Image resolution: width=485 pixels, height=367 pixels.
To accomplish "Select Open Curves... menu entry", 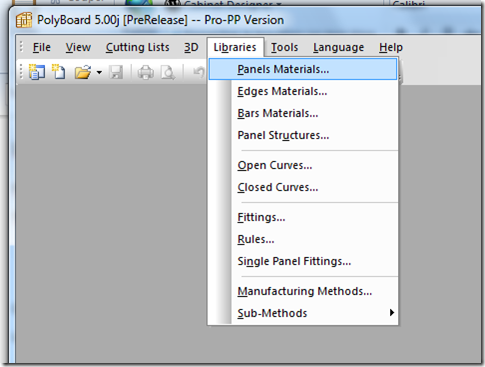I will point(303,165).
